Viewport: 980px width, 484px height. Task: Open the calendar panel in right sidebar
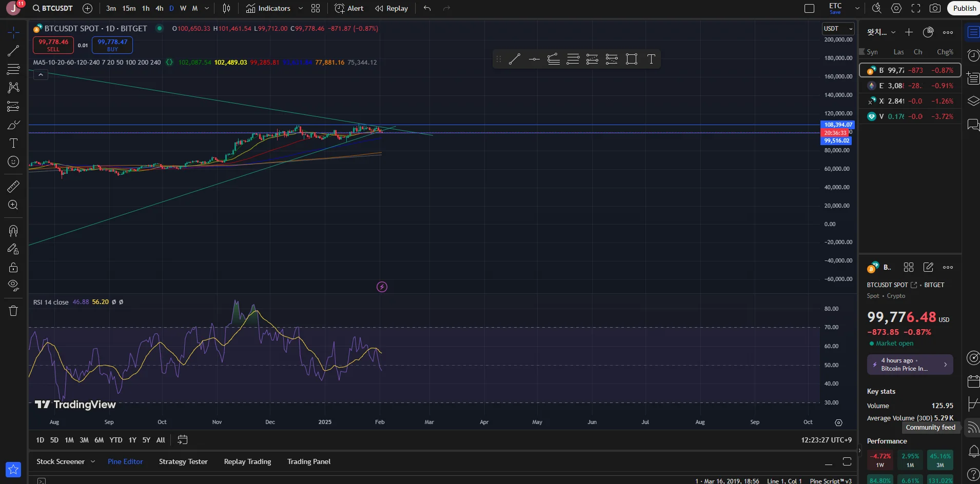[973, 381]
